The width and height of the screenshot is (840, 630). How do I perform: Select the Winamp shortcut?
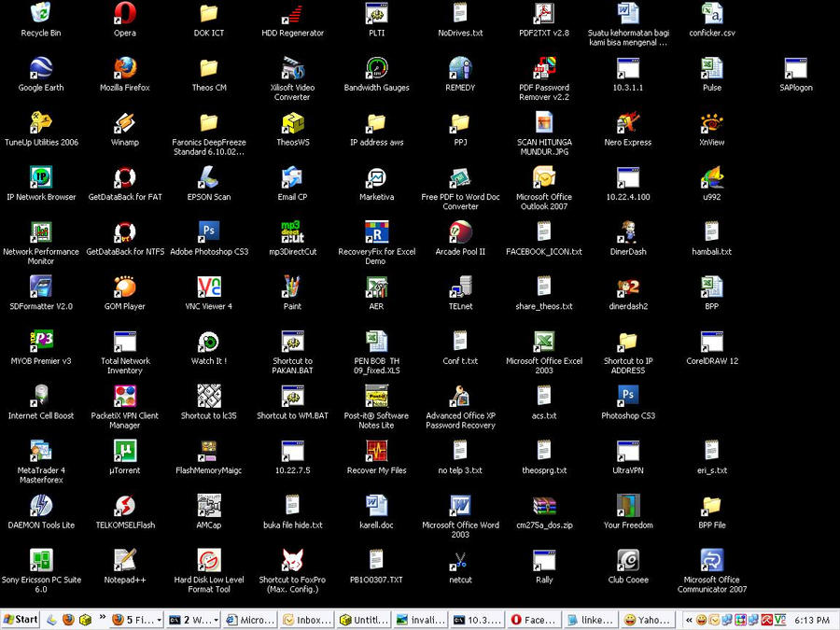coord(125,122)
